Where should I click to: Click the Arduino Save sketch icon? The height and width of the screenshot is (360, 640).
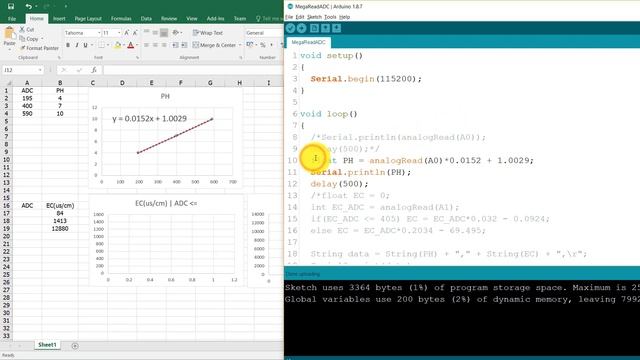click(x=336, y=28)
